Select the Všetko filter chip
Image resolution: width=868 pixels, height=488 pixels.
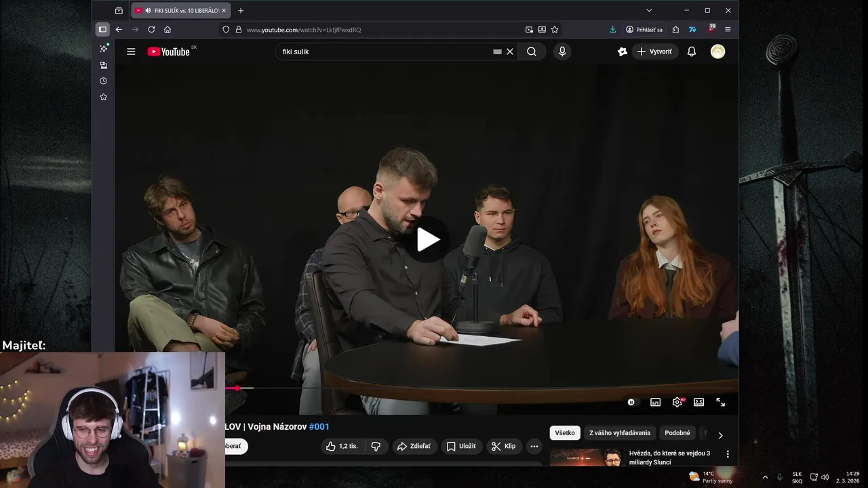[565, 433]
